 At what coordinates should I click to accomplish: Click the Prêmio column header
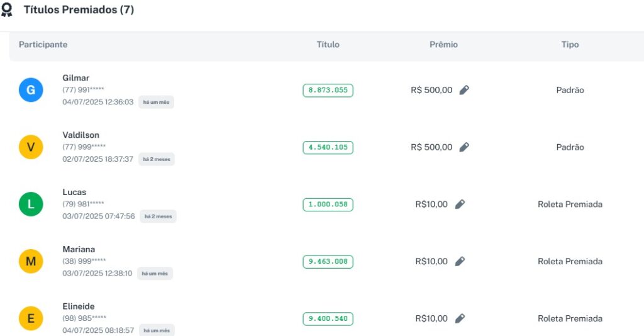pyautogui.click(x=443, y=45)
